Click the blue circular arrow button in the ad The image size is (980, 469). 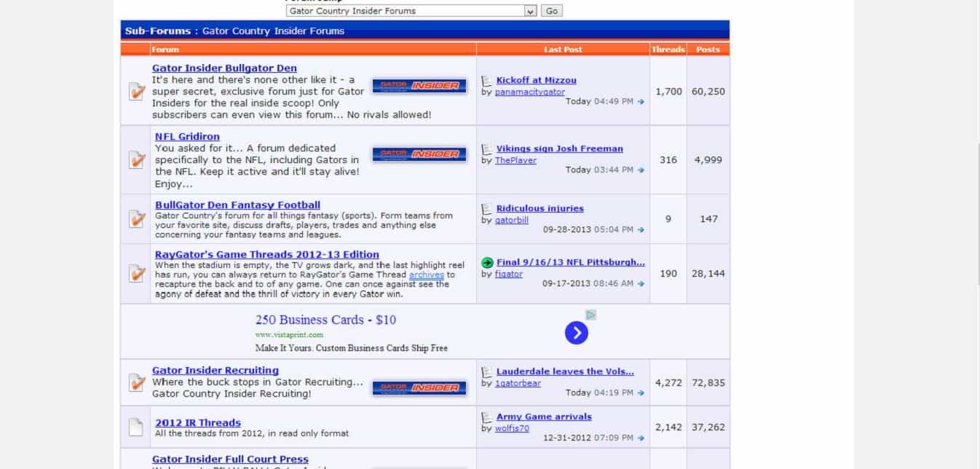coord(576,333)
